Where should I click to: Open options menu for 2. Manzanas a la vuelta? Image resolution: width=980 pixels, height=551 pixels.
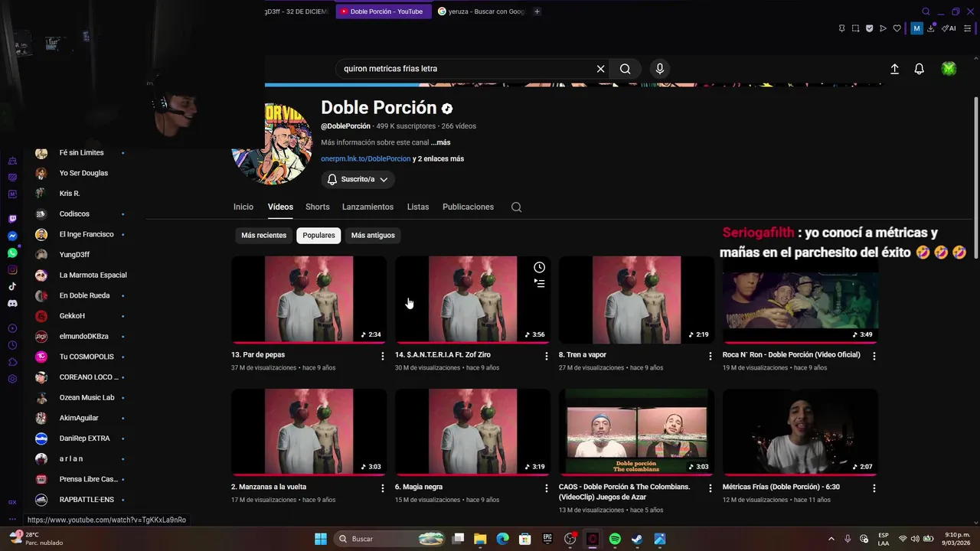pyautogui.click(x=383, y=487)
